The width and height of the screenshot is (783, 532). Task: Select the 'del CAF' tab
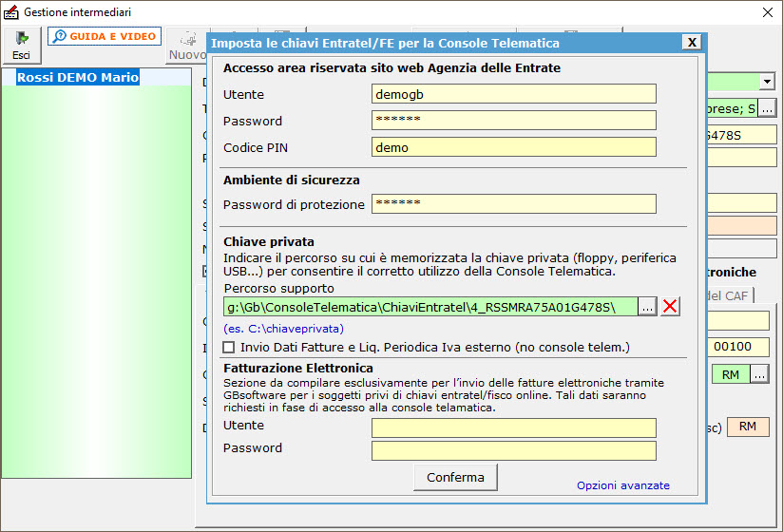(730, 296)
